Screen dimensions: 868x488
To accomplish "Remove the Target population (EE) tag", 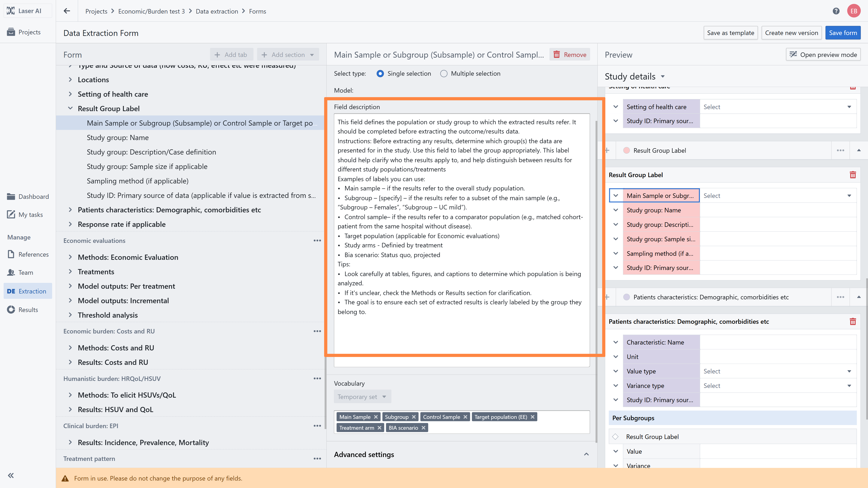I will click(x=532, y=417).
